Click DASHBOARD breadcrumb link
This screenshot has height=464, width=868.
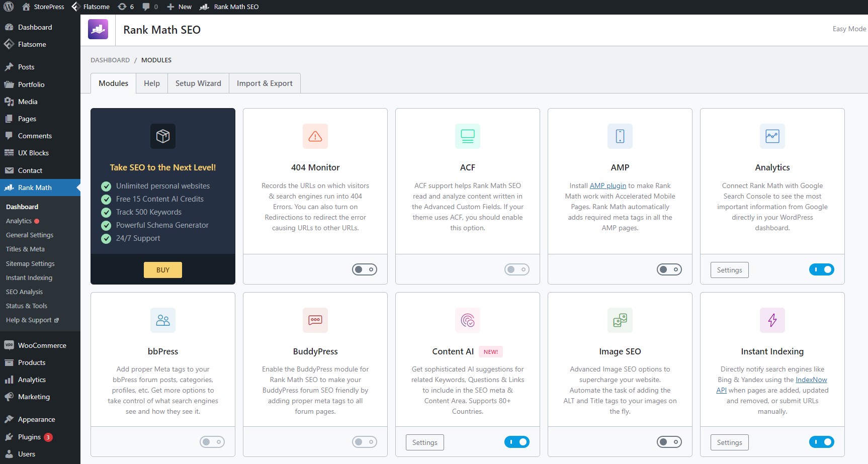click(110, 60)
